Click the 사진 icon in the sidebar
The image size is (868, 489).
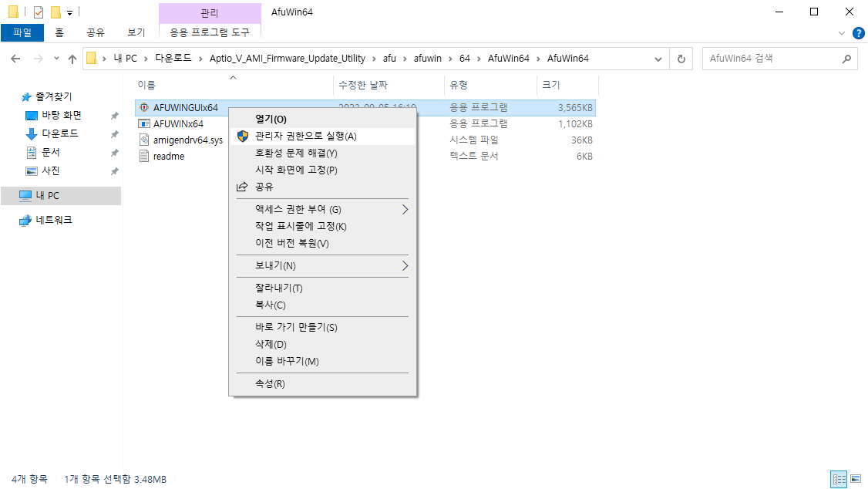pos(32,171)
